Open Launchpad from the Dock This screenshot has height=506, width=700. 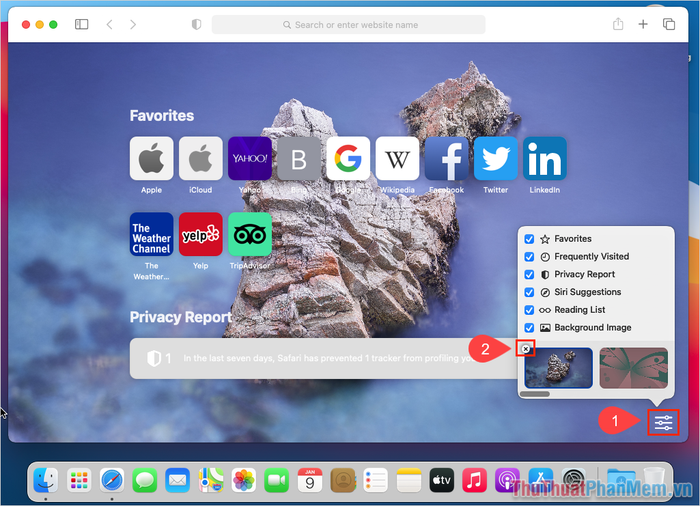(x=79, y=481)
